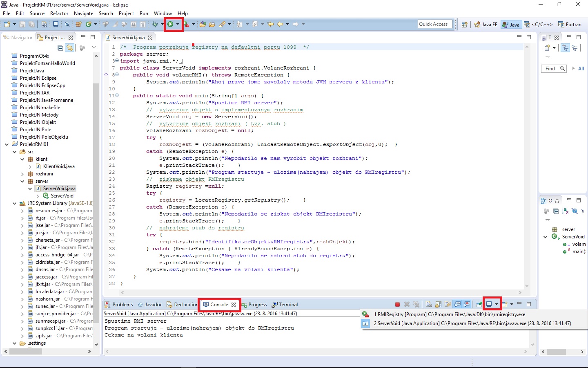Run the ServerVoid application with the Run button

[171, 24]
